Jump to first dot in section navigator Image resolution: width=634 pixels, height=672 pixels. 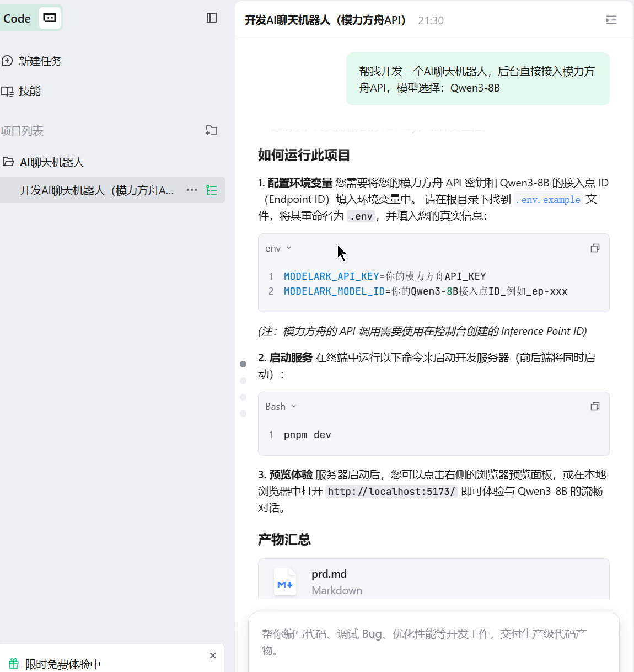click(243, 364)
